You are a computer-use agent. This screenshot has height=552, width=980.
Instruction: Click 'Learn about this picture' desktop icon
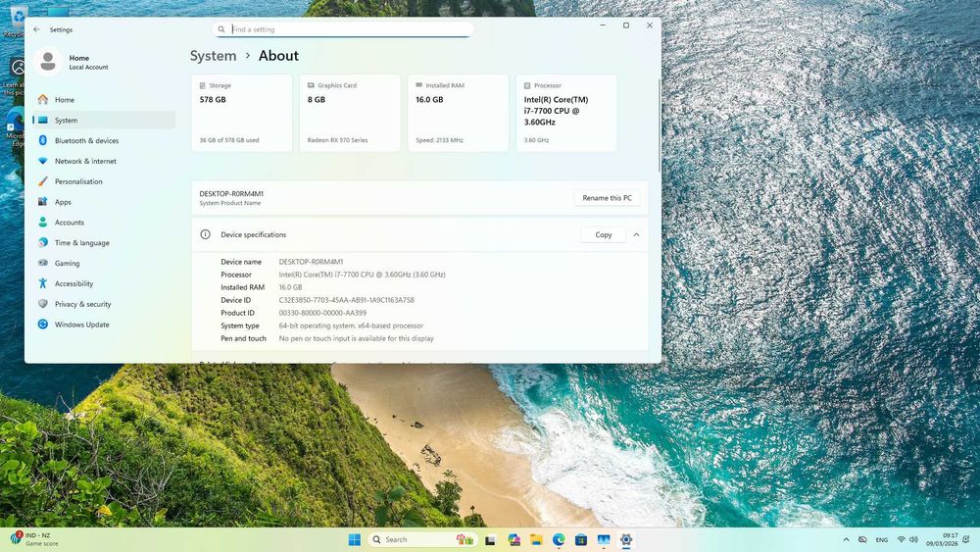click(x=16, y=76)
